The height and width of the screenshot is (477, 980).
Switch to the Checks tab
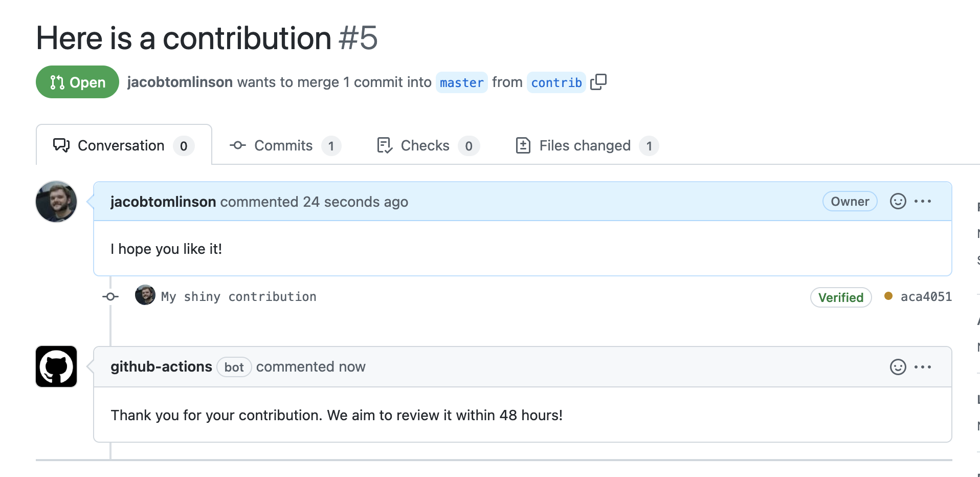tap(425, 145)
